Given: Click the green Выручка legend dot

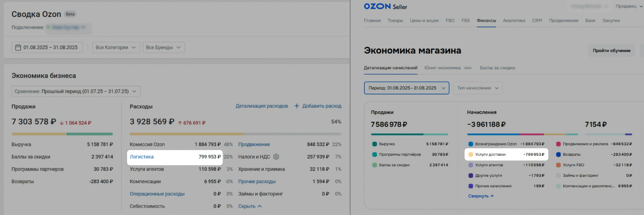Looking at the screenshot, I should 375,144.
